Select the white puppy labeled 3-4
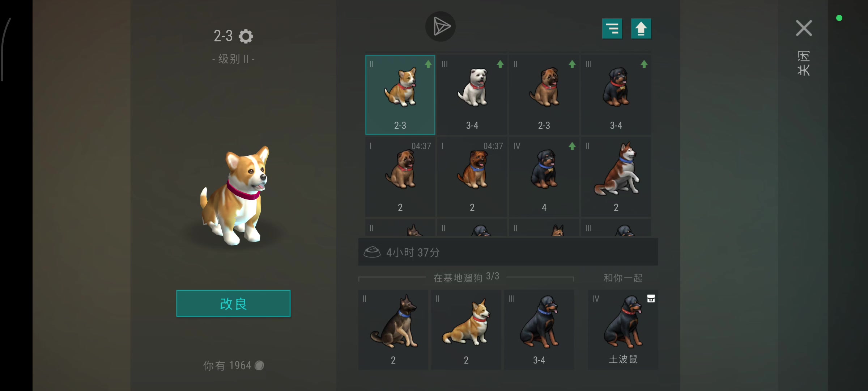The width and height of the screenshot is (868, 391). tap(472, 95)
